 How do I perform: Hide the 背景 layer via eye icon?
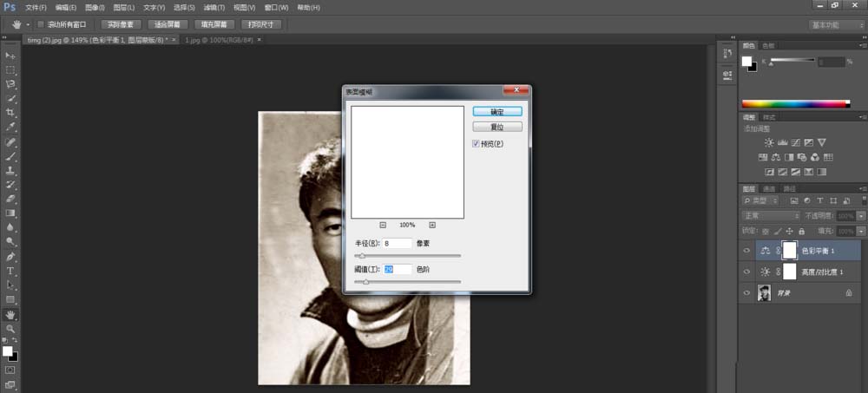pos(746,294)
